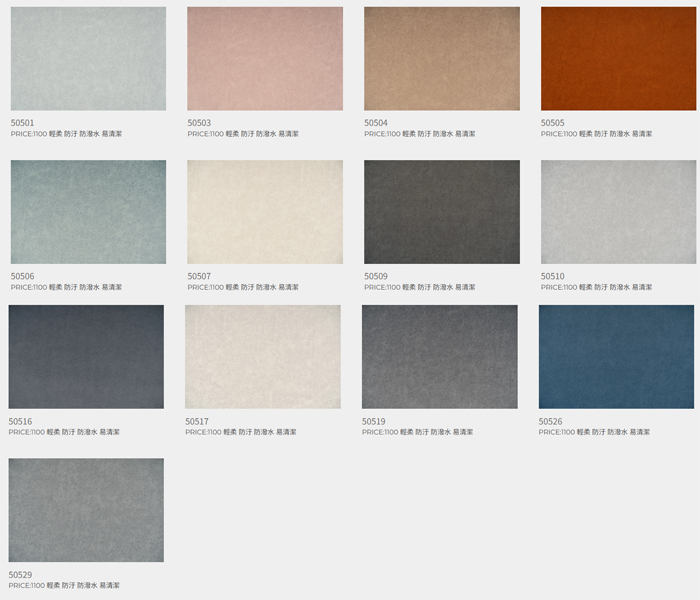Click the 50505 product code label
Viewport: 700px width, 600px height.
pos(553,123)
